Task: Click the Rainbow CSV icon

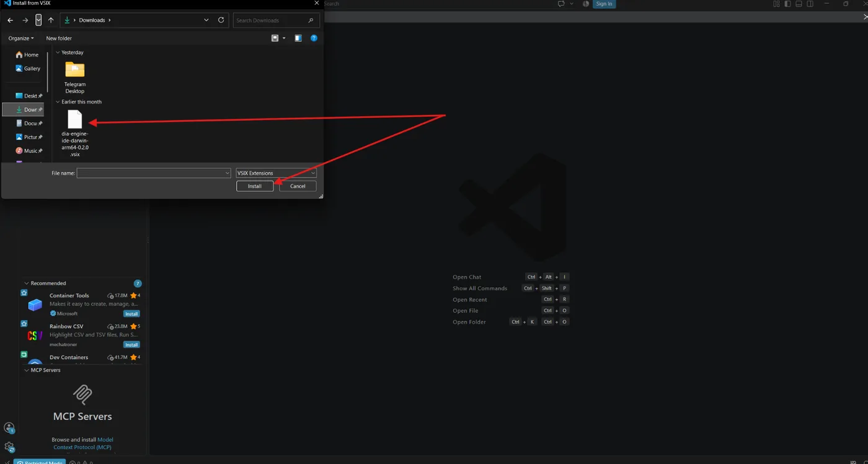Action: tap(35, 336)
